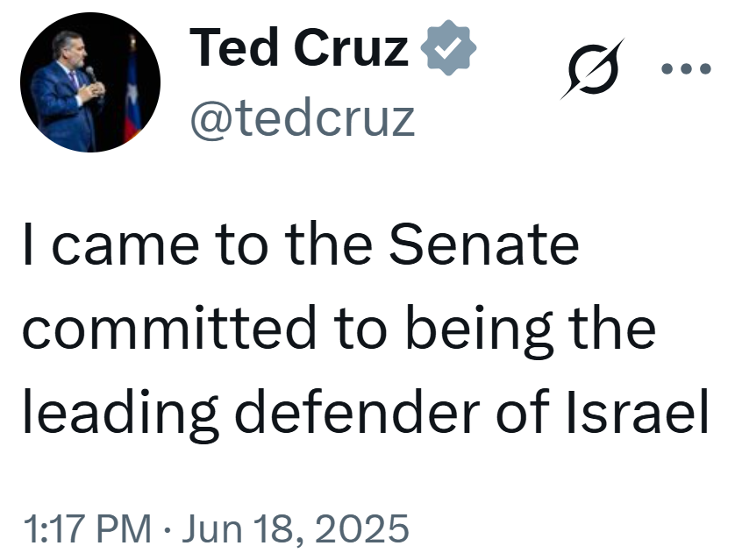This screenshot has width=735, height=560.
Task: Click the Ted Cruz display name
Action: pos(298,47)
